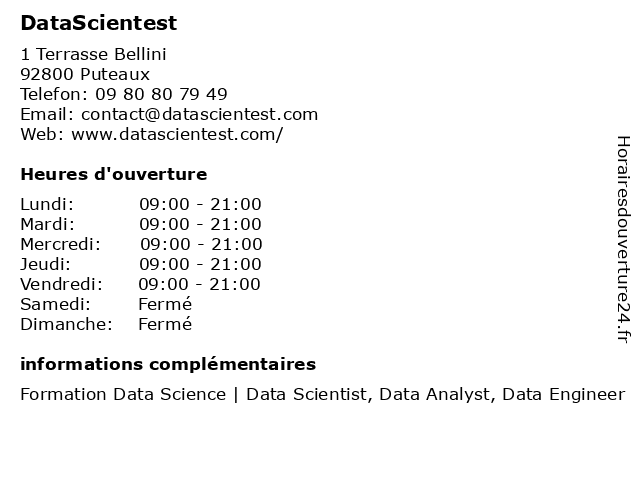Click the Heures d'ouverture heading
Viewport: 640px width, 480px height.
[113, 174]
